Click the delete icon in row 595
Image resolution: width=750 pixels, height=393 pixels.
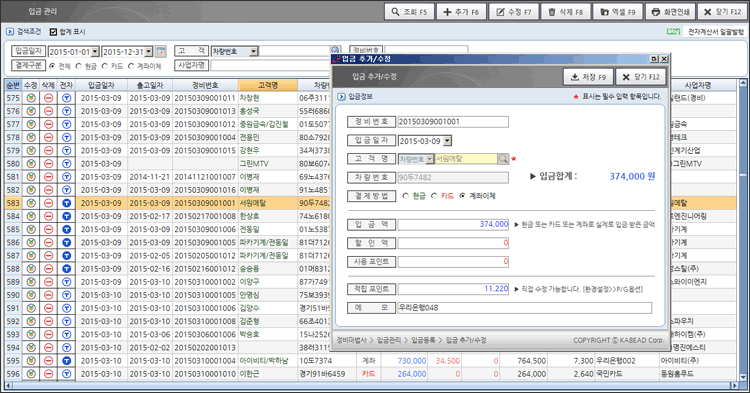pos(48,360)
